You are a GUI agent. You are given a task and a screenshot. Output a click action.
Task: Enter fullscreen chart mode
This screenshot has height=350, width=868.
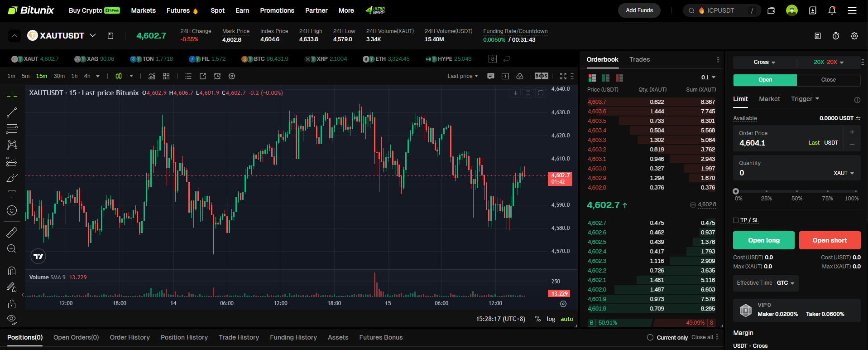point(563,76)
